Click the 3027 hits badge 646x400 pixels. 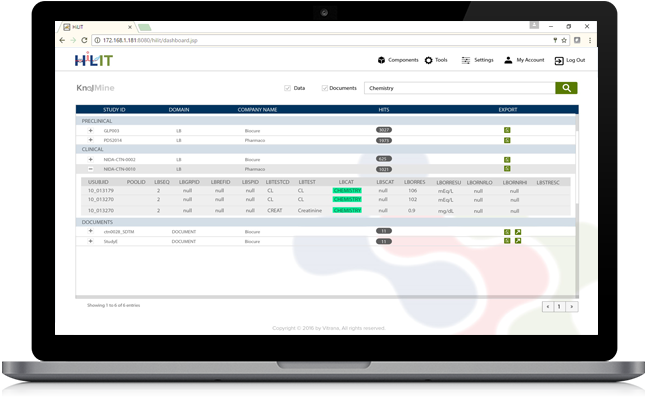383,131
